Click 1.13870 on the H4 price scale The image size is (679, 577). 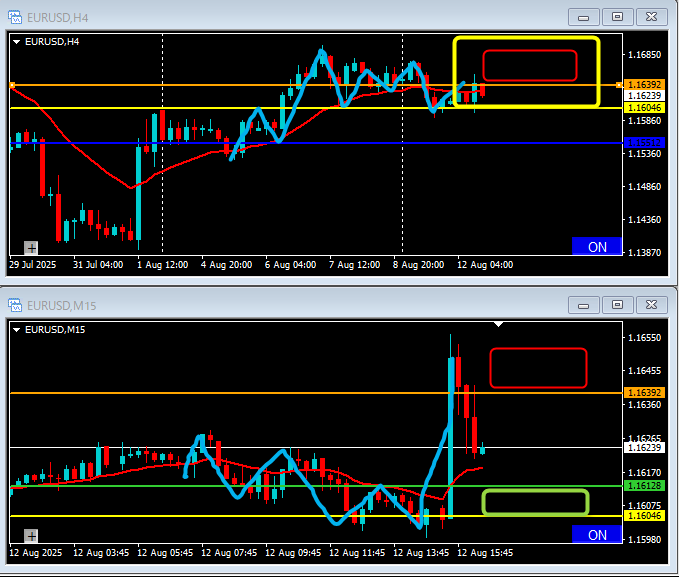coord(644,253)
